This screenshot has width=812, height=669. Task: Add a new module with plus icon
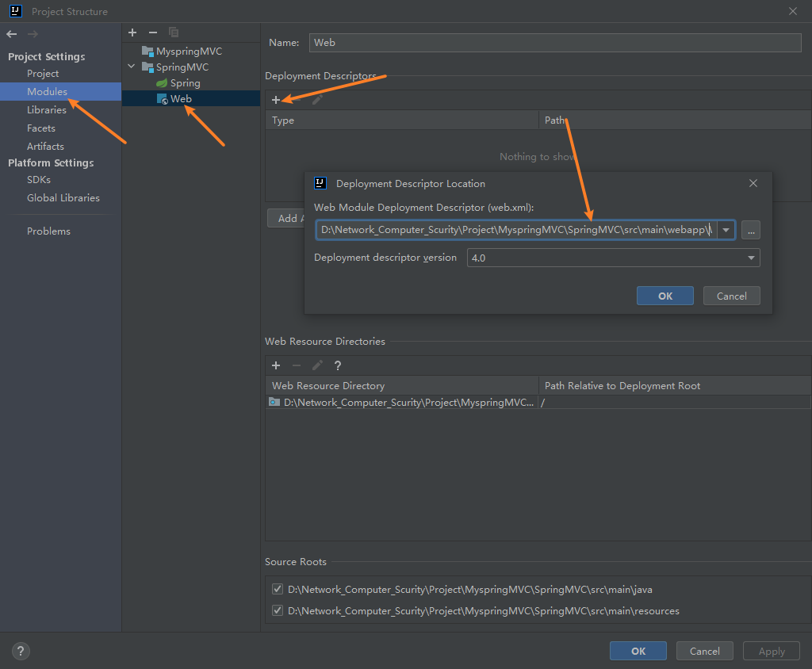pos(132,32)
